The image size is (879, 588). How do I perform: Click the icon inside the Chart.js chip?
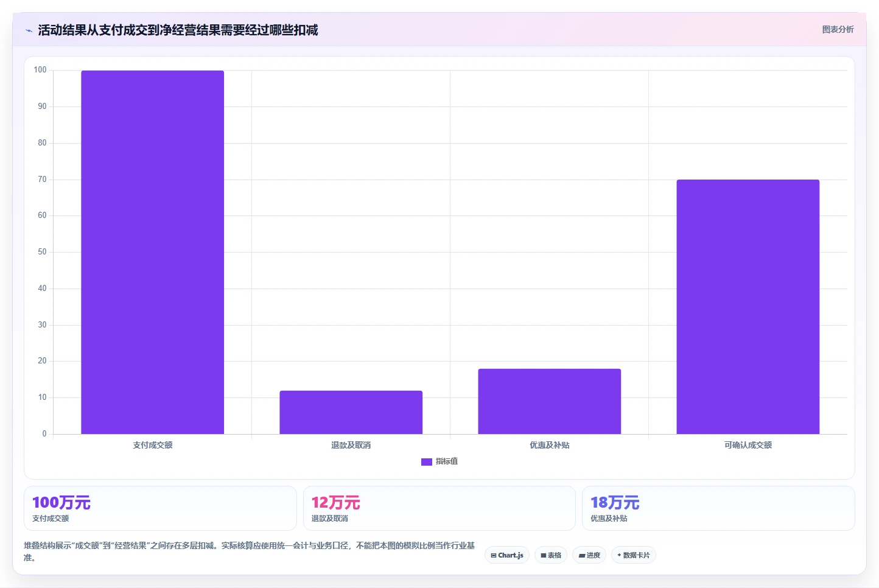pyautogui.click(x=494, y=556)
